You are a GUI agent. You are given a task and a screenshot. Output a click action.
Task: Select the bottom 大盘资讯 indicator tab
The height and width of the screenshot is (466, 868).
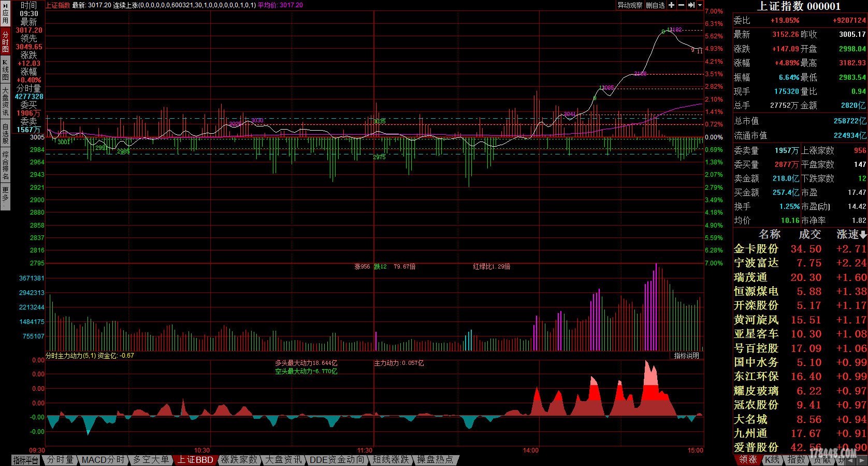click(283, 460)
